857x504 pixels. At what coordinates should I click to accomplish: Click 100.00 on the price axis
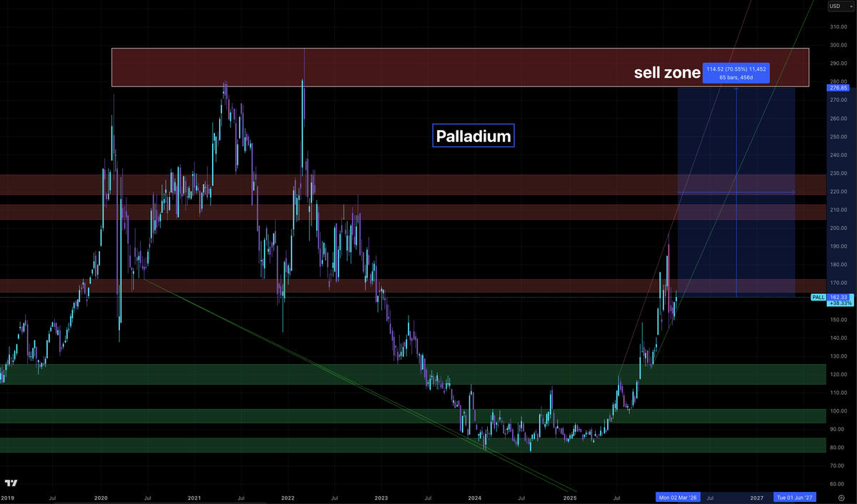pos(838,411)
